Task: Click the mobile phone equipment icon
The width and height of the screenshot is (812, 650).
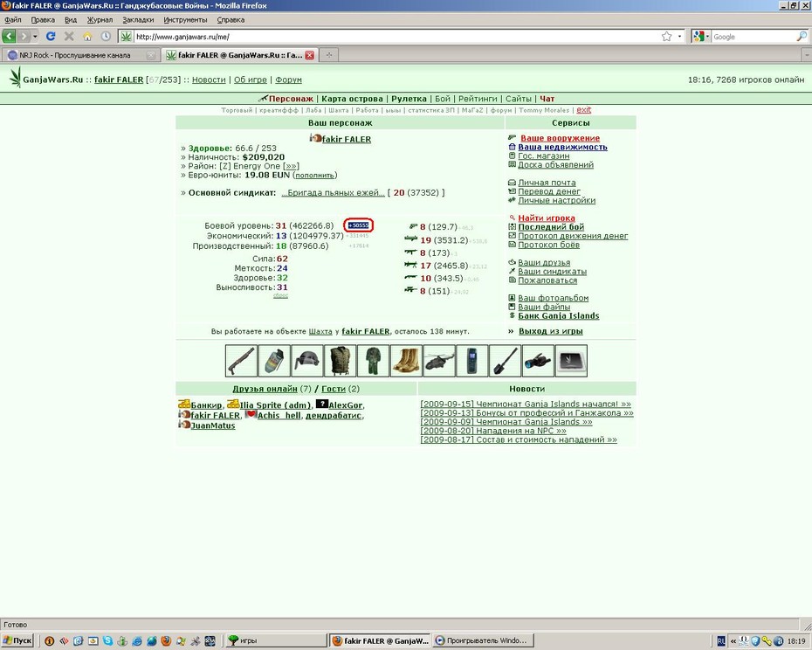Action: [x=471, y=361]
